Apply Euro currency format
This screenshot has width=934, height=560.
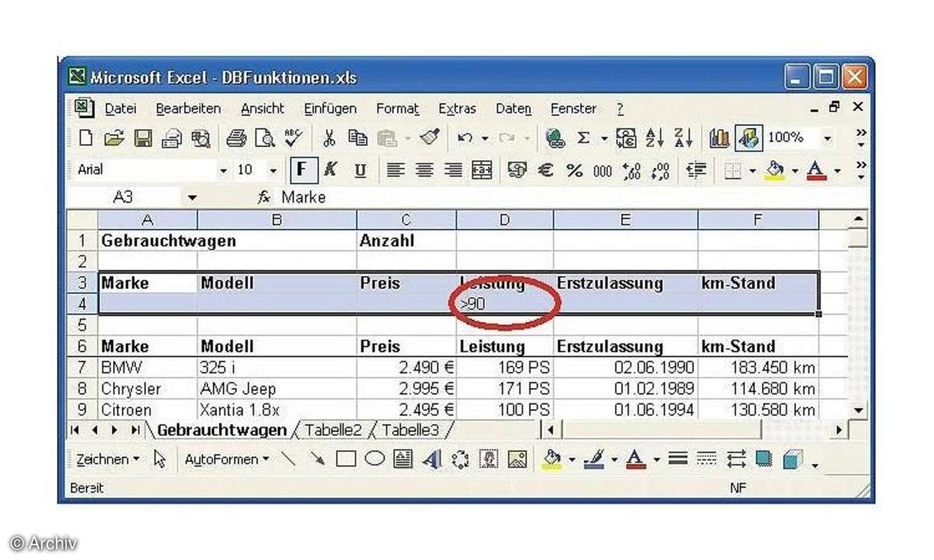click(x=546, y=170)
